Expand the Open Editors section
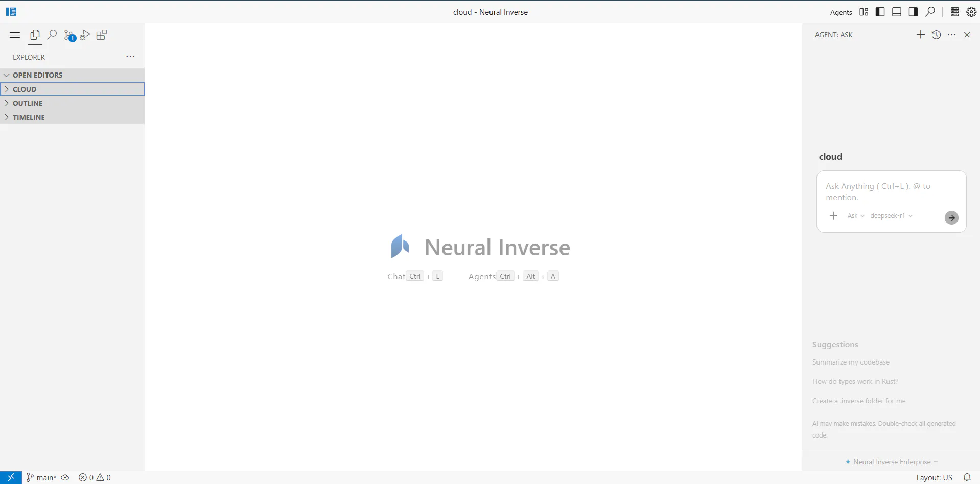 tap(73, 75)
